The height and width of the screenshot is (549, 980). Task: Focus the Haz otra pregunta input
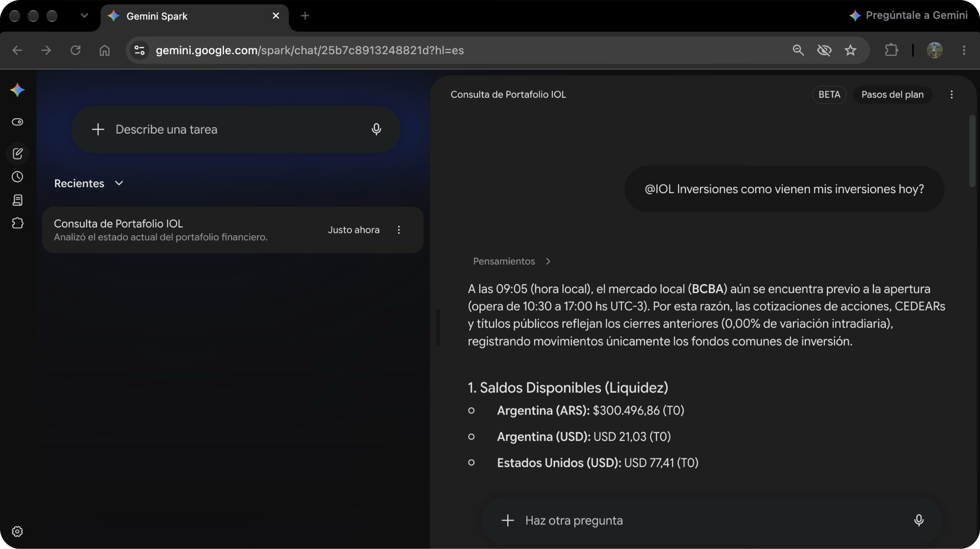(x=711, y=520)
